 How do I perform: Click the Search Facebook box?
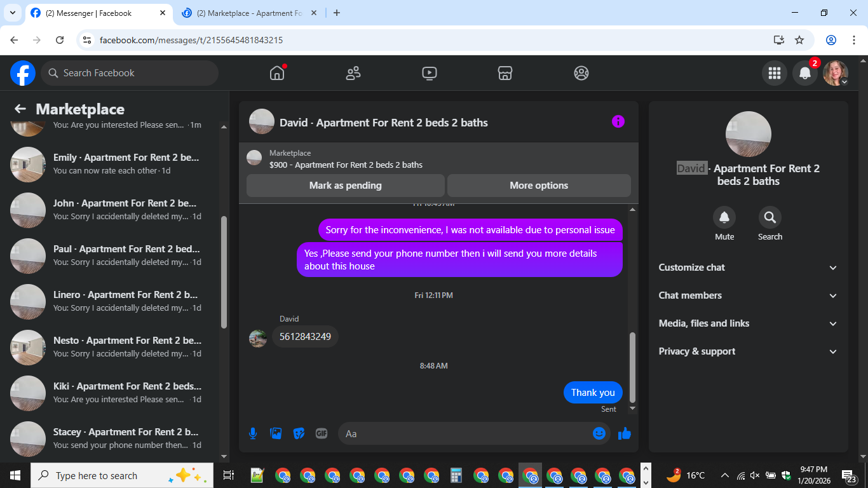pos(130,73)
